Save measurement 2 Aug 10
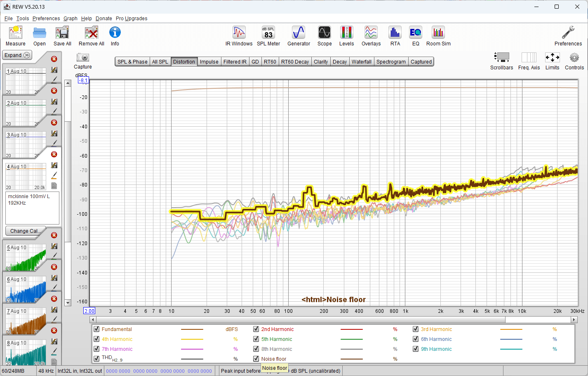 (x=54, y=102)
